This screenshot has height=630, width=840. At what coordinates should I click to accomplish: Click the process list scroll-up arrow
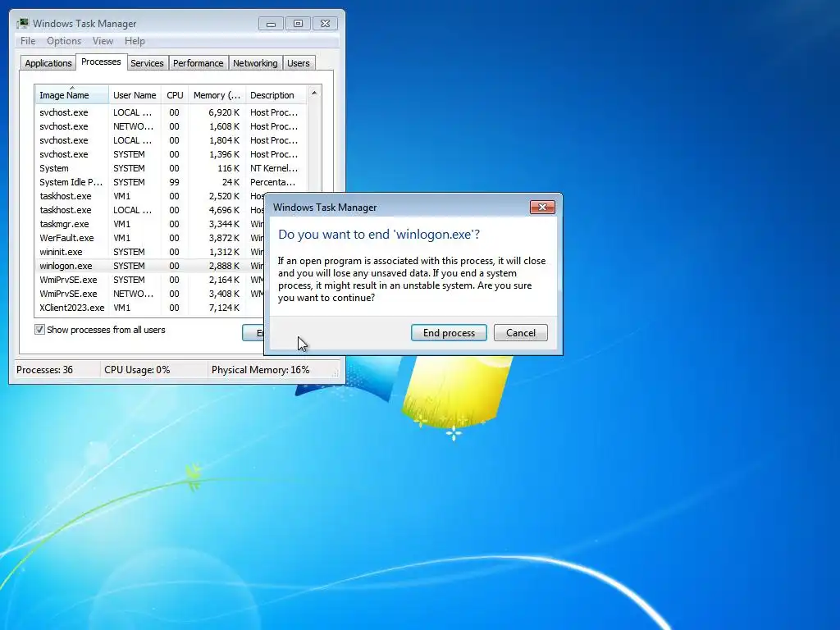click(314, 93)
